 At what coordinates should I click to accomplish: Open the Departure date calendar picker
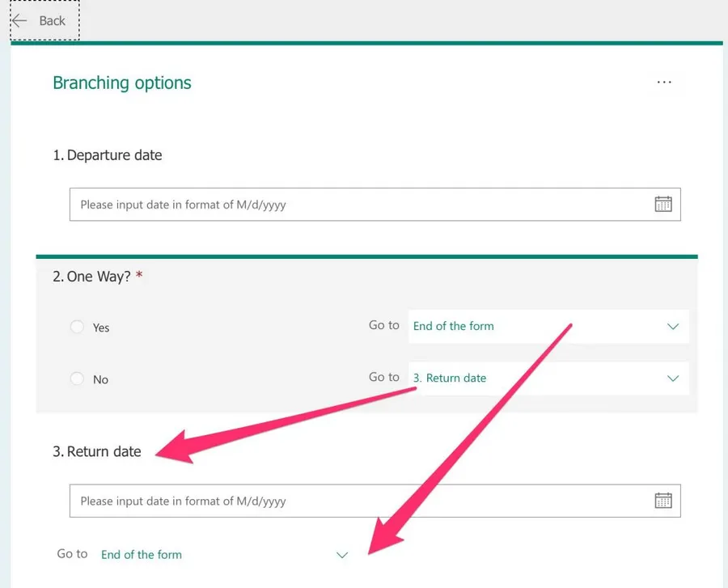tap(662, 205)
